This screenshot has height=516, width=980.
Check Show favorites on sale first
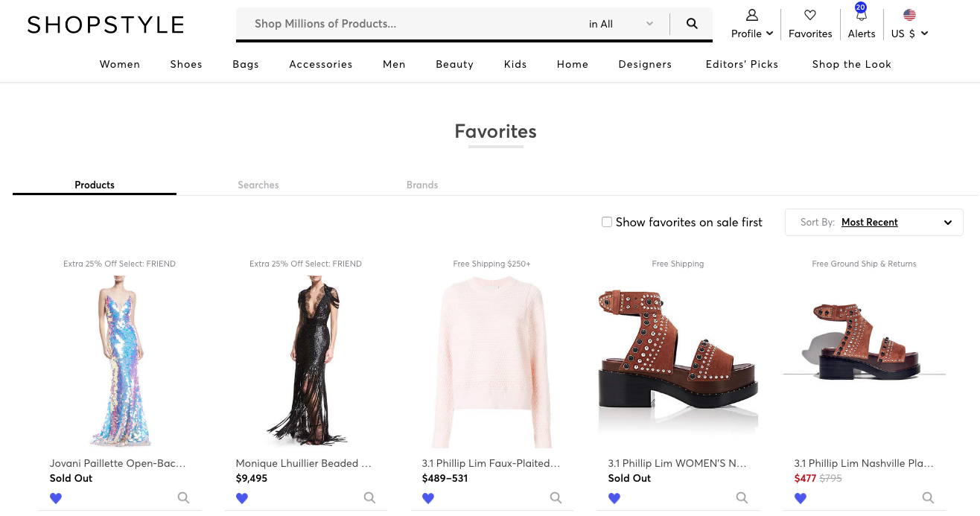pyautogui.click(x=607, y=222)
